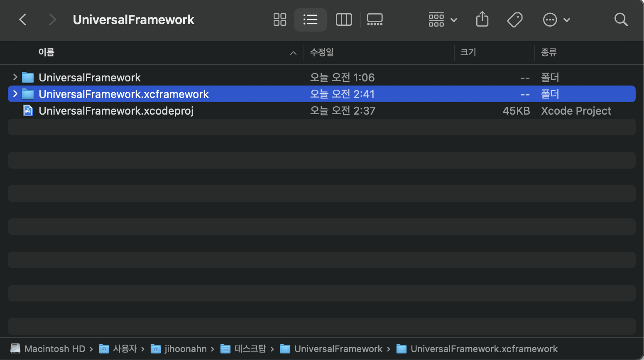Select the window title UniversalFramework
Image resolution: width=644 pixels, height=360 pixels.
coord(133,20)
